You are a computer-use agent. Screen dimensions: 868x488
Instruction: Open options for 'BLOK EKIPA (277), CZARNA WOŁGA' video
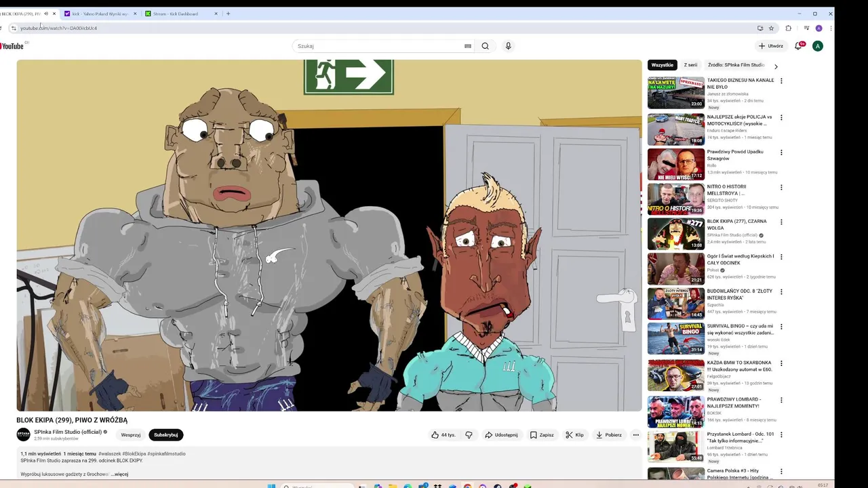[781, 222]
